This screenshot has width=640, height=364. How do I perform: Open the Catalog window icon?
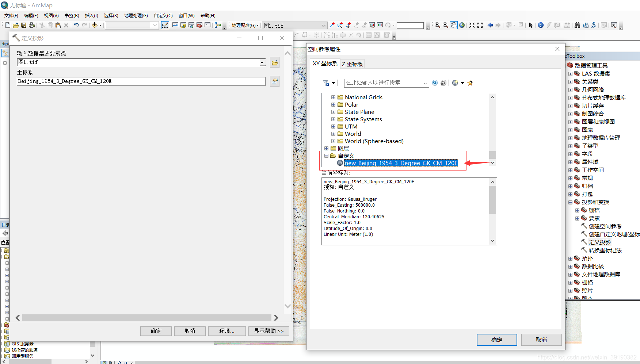pyautogui.click(x=183, y=25)
